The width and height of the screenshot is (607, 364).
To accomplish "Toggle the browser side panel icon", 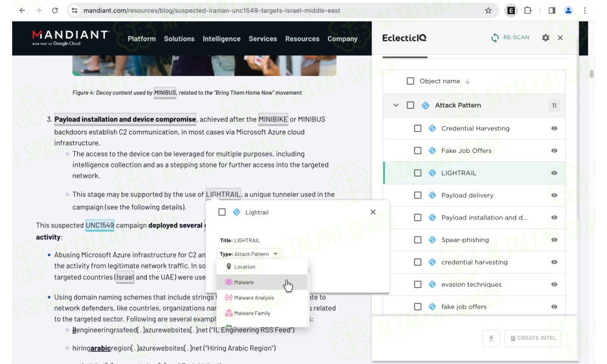I will (552, 10).
